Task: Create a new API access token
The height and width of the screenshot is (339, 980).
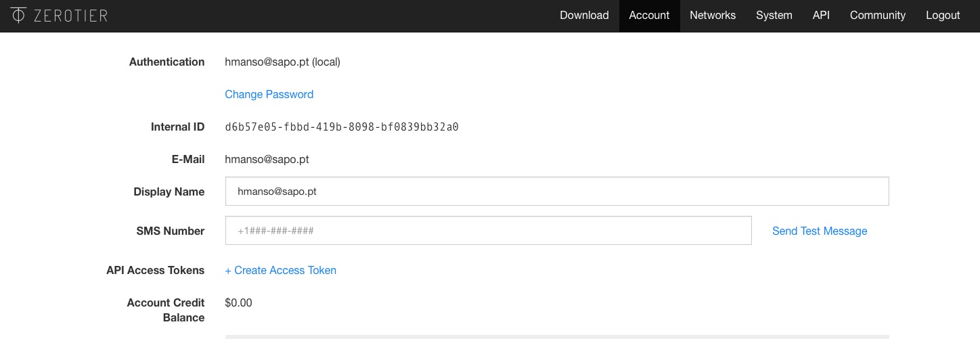Action: click(280, 270)
